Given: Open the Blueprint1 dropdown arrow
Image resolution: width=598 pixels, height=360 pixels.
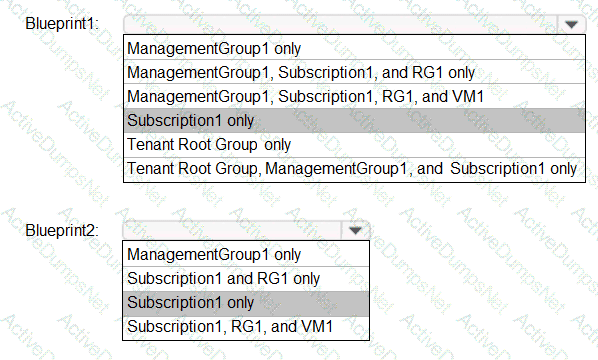Looking at the screenshot, I should [x=571, y=24].
